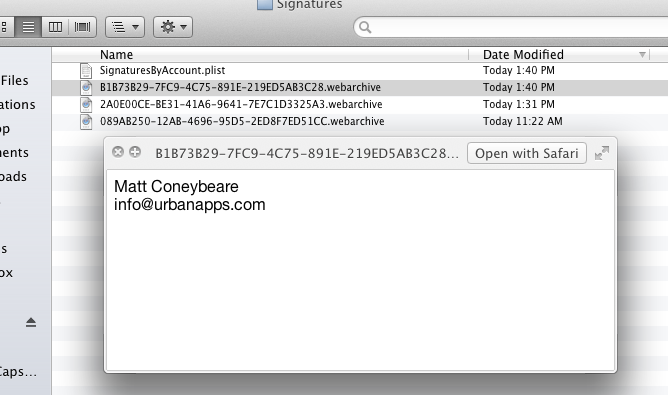The image size is (668, 395).
Task: Select the 089AB250 webarchive file
Action: click(x=242, y=121)
